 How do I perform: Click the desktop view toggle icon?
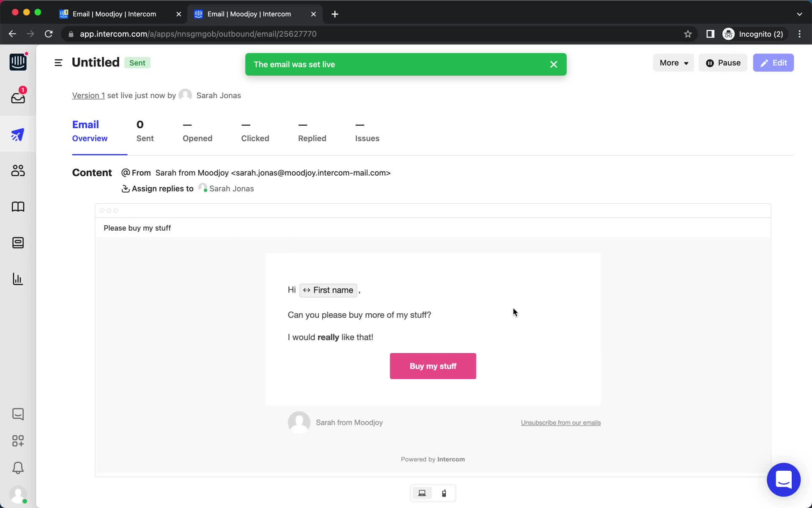pyautogui.click(x=422, y=493)
